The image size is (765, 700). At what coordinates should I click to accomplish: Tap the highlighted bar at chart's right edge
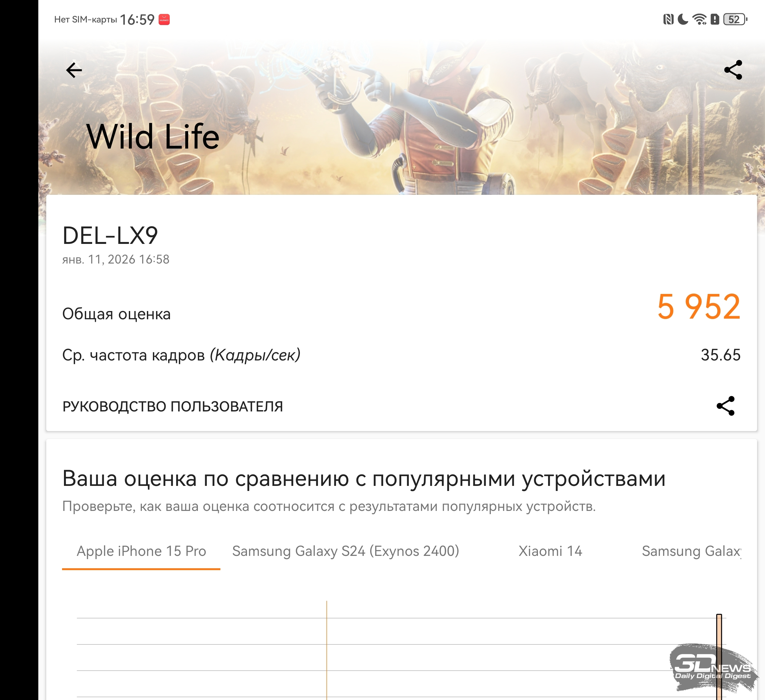[x=719, y=657]
